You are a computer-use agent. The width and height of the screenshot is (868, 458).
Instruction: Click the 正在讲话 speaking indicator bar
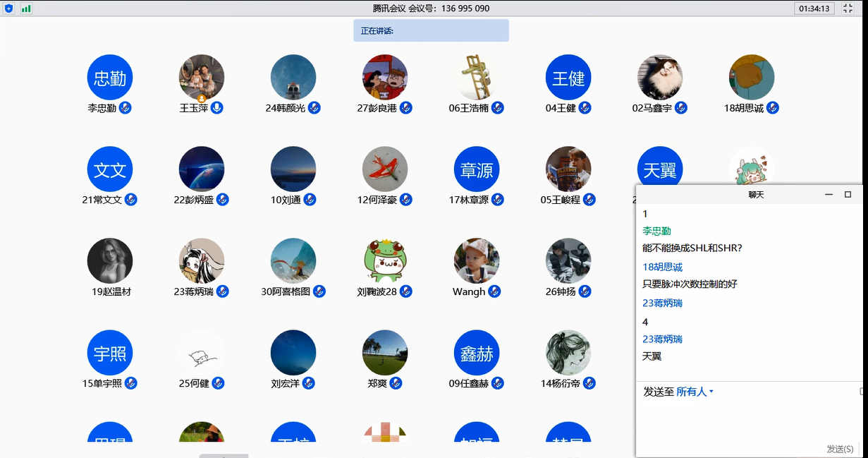coord(431,31)
